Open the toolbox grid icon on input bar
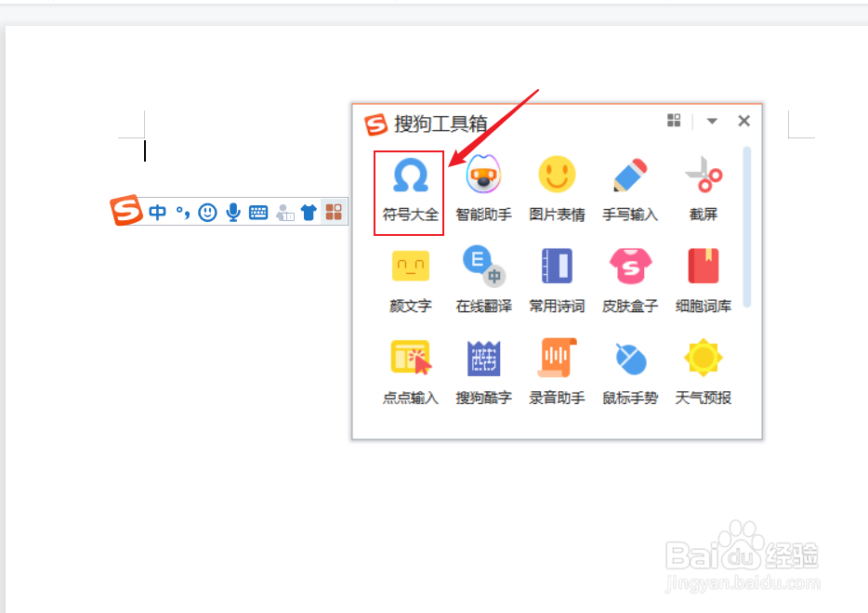The height and width of the screenshot is (613, 868). (x=334, y=212)
